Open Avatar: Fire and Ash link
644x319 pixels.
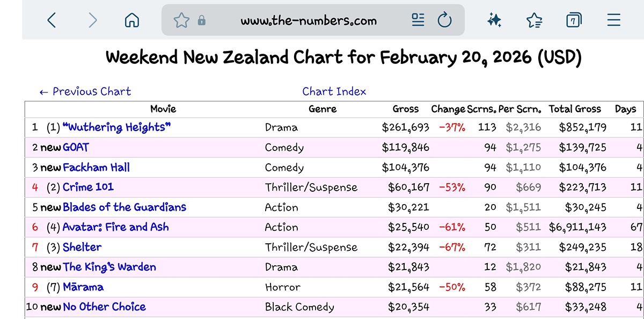[x=115, y=227]
